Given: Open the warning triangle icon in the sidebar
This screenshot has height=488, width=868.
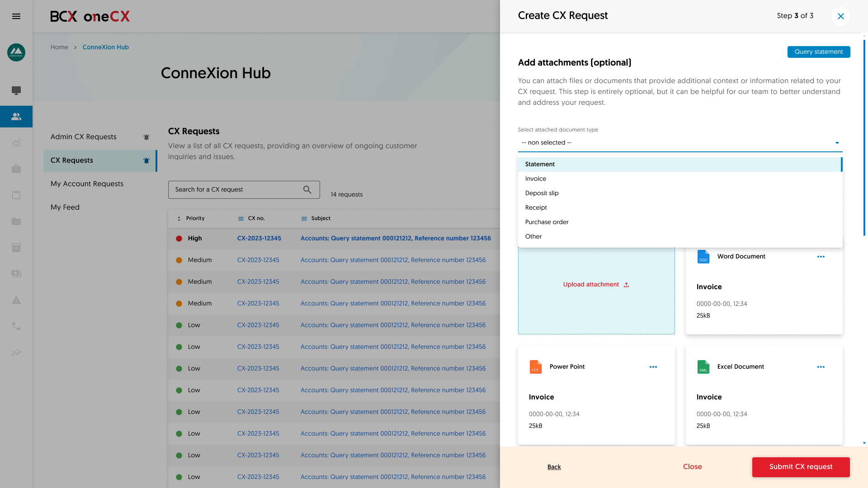Looking at the screenshot, I should tap(16, 300).
